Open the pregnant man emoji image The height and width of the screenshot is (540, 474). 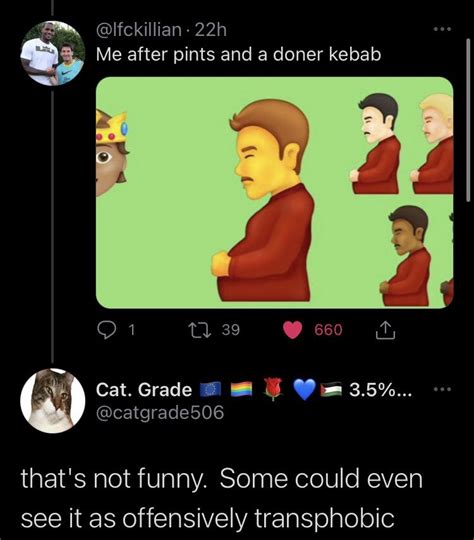pyautogui.click(x=275, y=193)
